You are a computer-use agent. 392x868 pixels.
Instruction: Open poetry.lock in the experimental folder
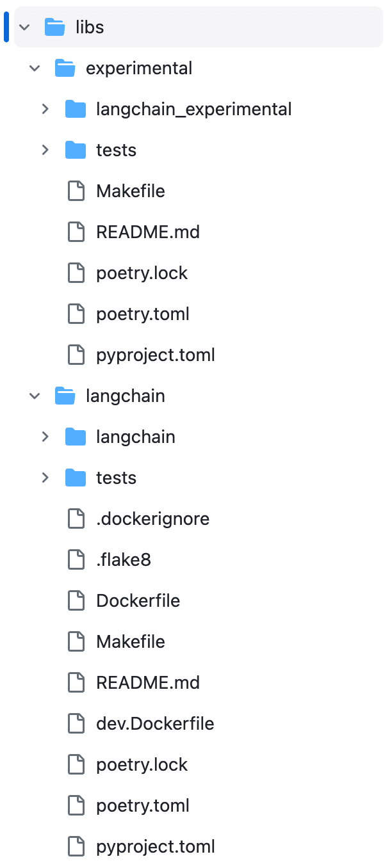click(142, 273)
